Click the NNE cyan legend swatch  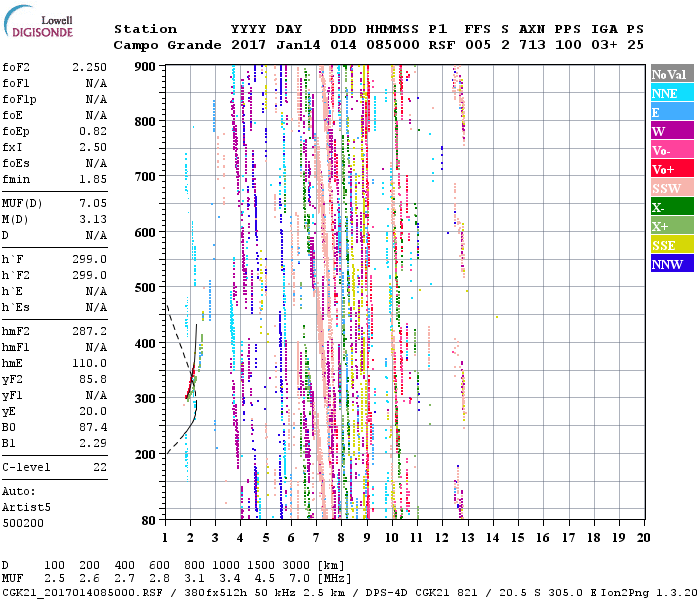[672, 93]
